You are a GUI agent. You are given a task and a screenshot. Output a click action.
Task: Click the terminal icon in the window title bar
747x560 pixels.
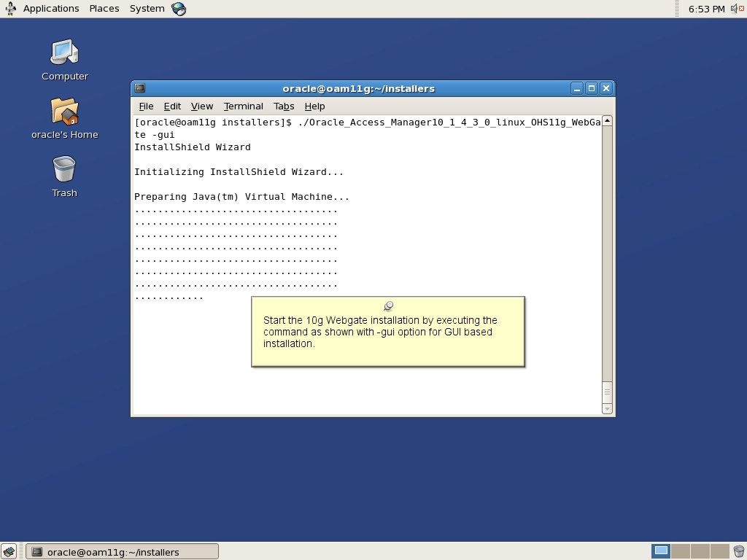139,87
